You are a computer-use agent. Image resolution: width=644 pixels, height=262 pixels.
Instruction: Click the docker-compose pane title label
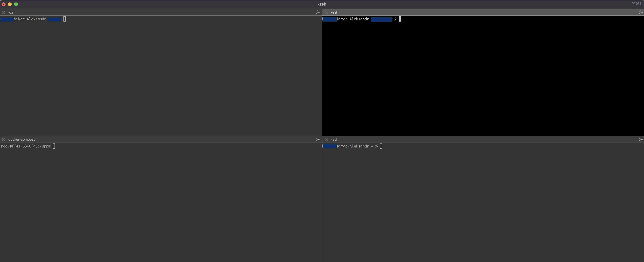tap(22, 139)
